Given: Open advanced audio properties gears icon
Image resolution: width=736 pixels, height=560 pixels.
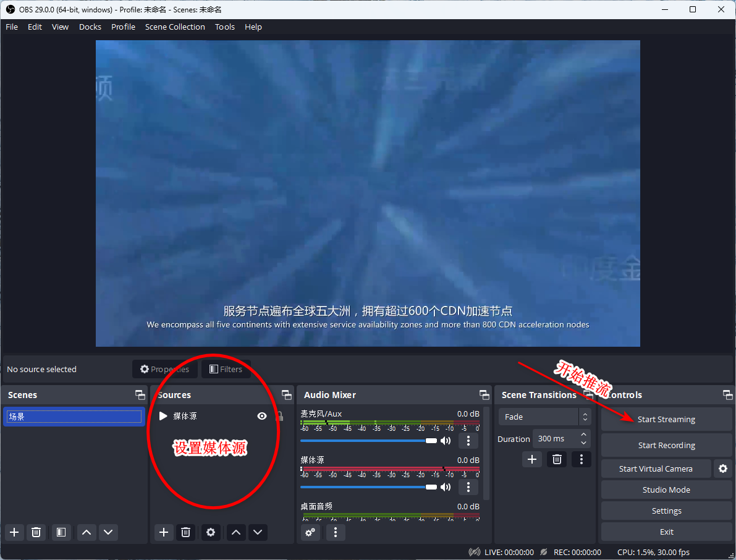Looking at the screenshot, I should tap(310, 532).
